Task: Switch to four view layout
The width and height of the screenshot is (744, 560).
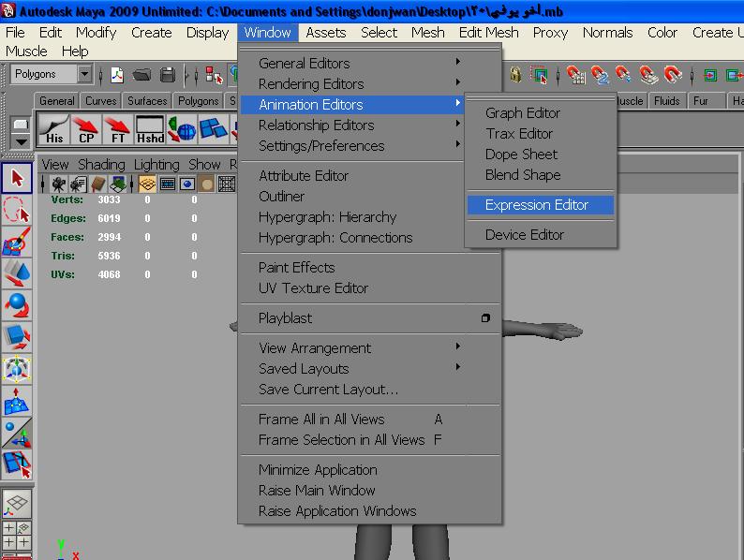Action: 17,535
